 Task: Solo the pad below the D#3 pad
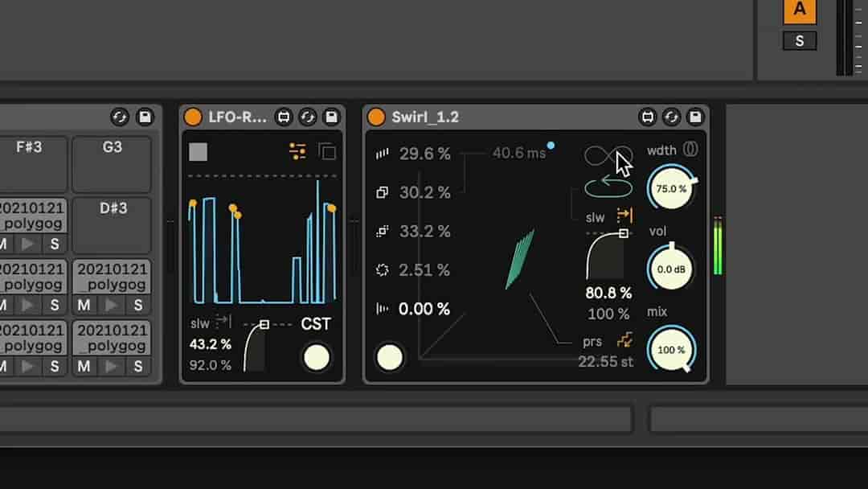137,306
